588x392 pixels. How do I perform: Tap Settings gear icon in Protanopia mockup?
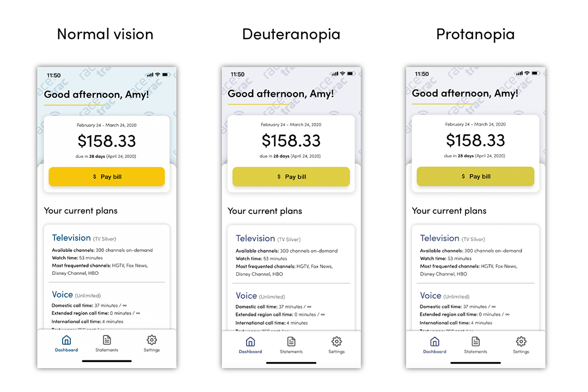[x=521, y=341]
